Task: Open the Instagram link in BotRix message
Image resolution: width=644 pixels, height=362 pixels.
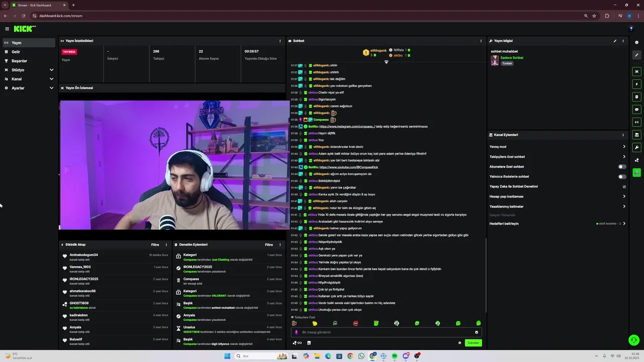Action: coord(347,127)
